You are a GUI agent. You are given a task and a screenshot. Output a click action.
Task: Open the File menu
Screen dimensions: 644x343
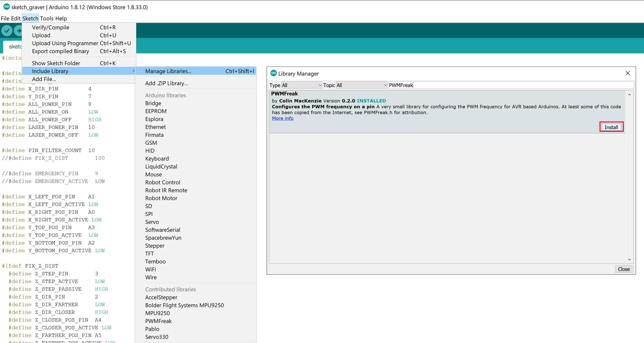click(5, 18)
